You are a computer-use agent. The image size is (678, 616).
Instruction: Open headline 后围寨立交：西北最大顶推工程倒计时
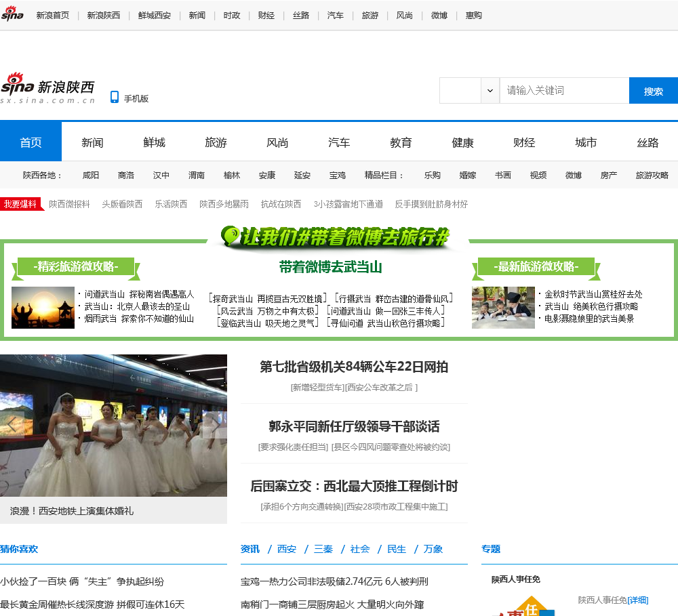354,486
